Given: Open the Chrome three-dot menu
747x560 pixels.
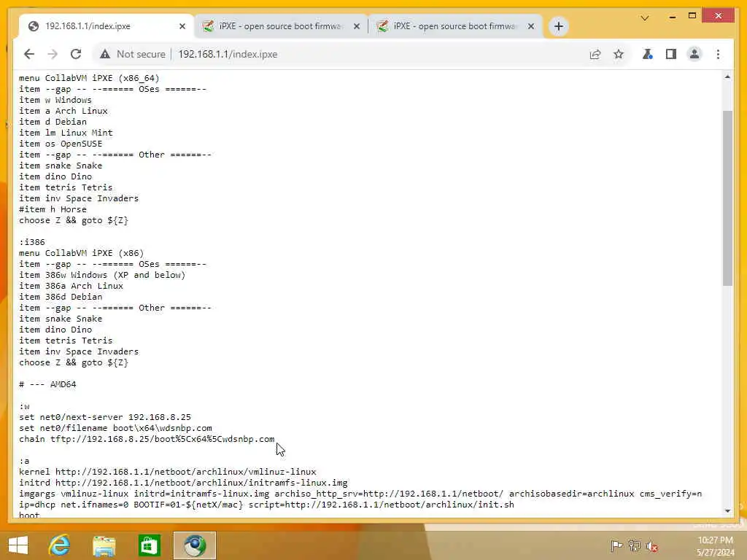Looking at the screenshot, I should pyautogui.click(x=718, y=54).
